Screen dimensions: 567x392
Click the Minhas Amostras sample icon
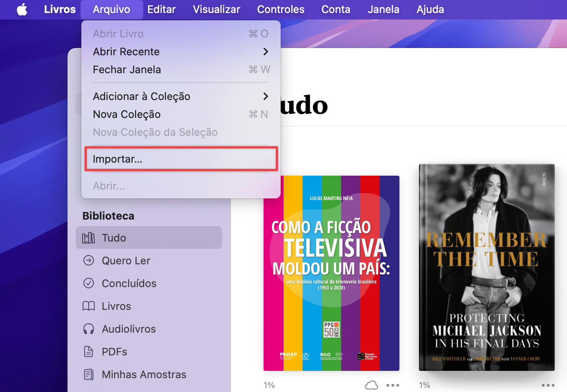click(x=88, y=374)
